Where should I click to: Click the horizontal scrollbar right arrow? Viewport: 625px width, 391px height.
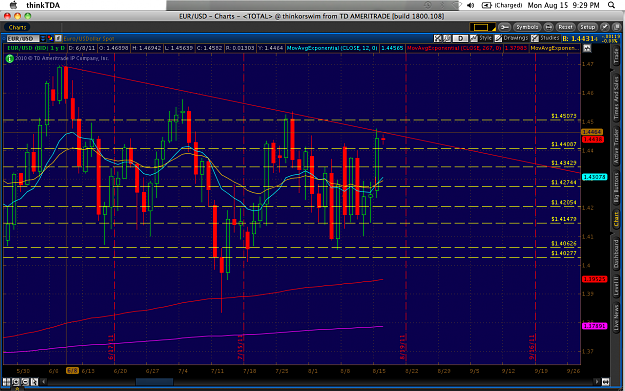pyautogui.click(x=597, y=382)
